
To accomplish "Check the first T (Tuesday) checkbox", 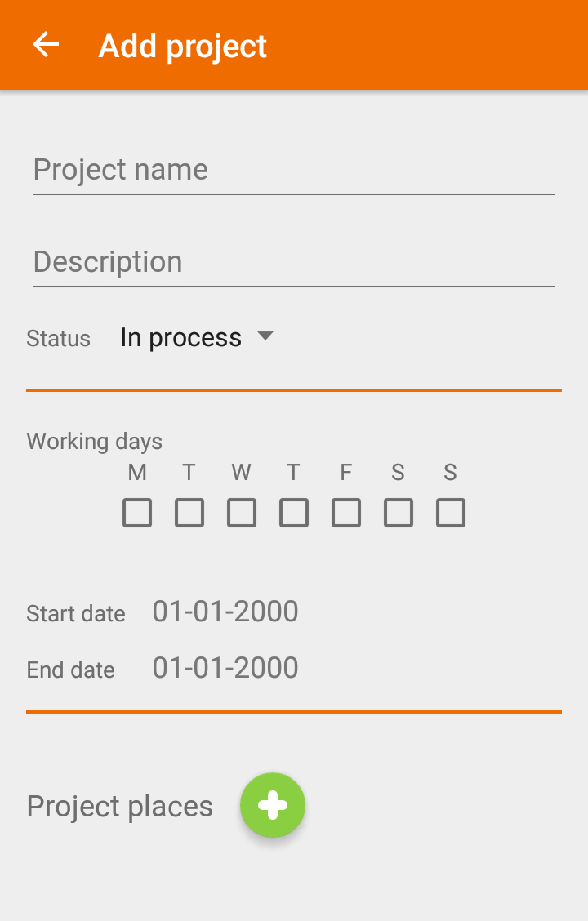I will click(189, 513).
